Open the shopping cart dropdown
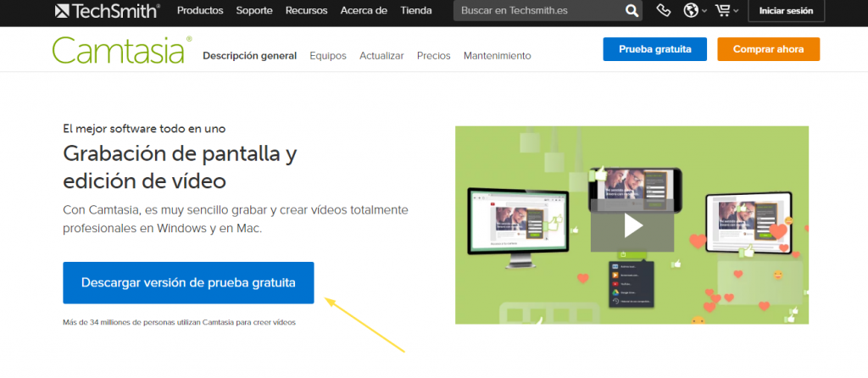 point(726,10)
